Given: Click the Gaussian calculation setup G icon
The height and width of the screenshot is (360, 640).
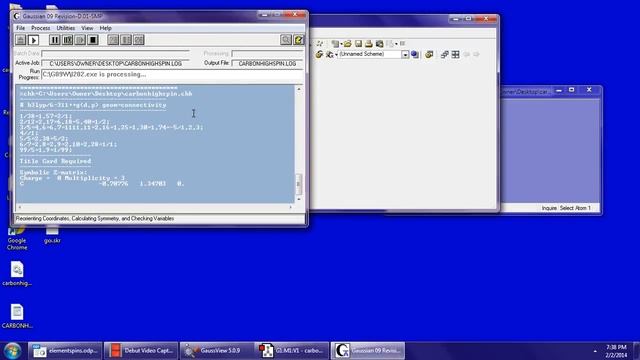Looking at the screenshot, I should click(329, 54).
